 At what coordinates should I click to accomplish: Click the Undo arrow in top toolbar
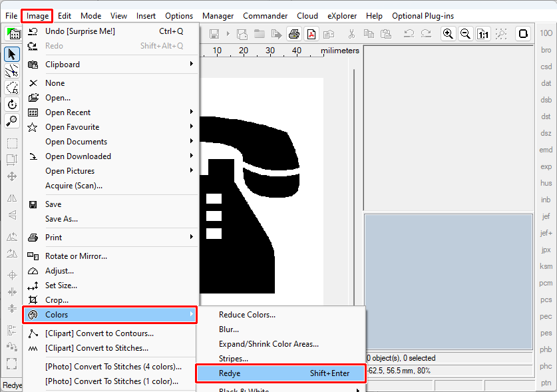point(409,34)
